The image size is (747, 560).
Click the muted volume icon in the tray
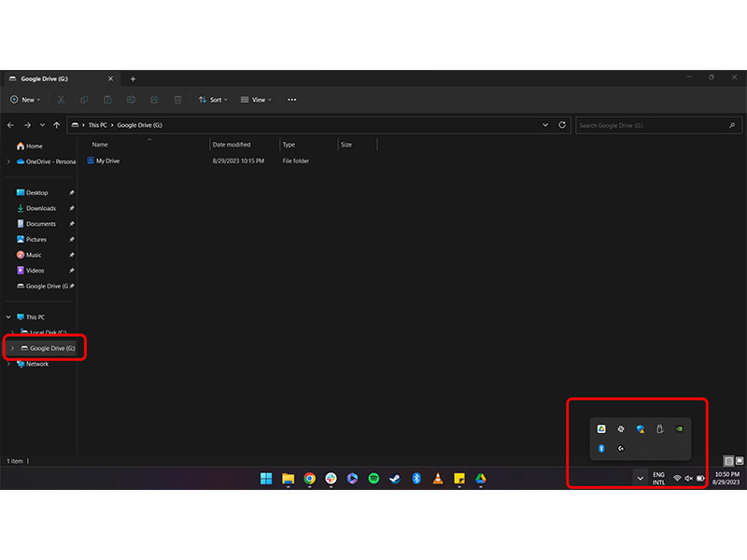tap(688, 478)
